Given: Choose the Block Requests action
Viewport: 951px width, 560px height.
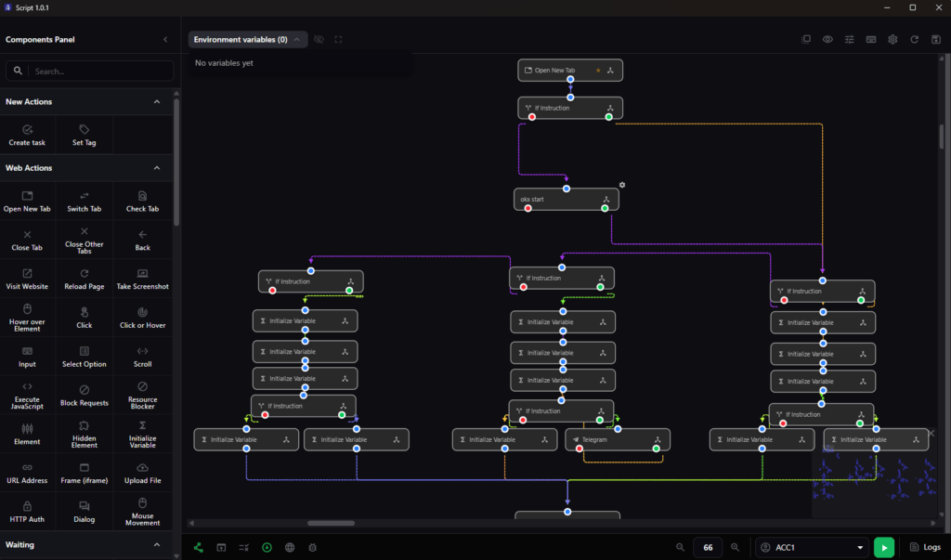Looking at the screenshot, I should [x=85, y=396].
